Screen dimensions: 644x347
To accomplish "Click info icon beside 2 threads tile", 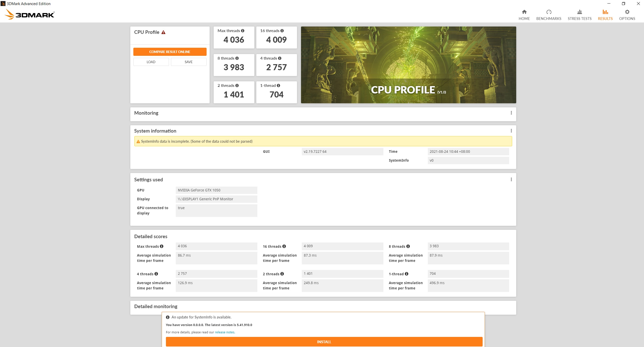I will tap(237, 86).
